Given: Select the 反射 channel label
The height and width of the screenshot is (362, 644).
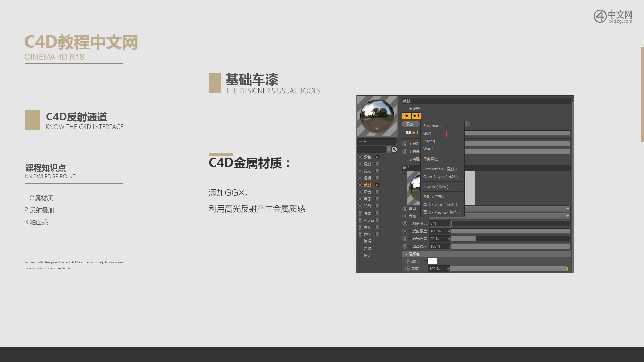Looking at the screenshot, I should (x=367, y=185).
